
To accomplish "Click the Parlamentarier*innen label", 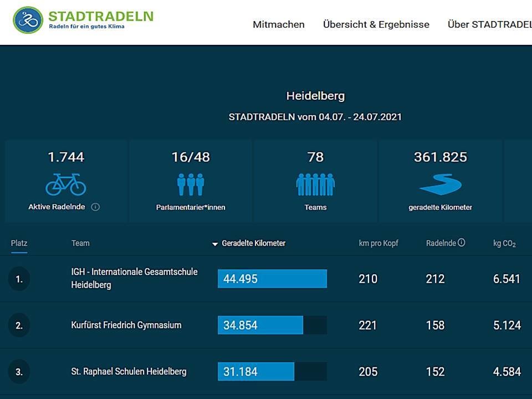I will 191,207.
